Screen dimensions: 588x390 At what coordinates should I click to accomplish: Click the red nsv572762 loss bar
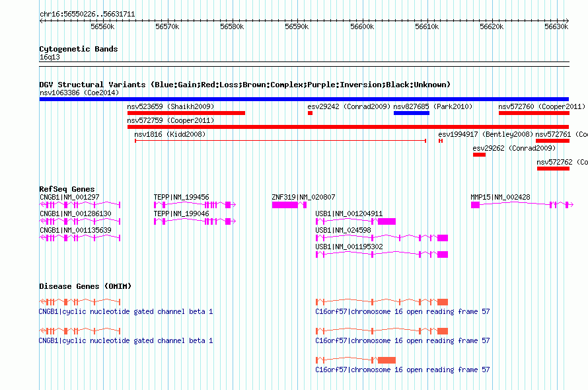tap(553, 169)
